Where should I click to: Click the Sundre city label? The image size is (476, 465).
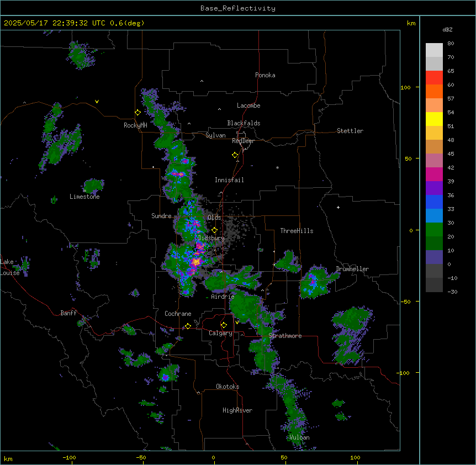point(161,216)
